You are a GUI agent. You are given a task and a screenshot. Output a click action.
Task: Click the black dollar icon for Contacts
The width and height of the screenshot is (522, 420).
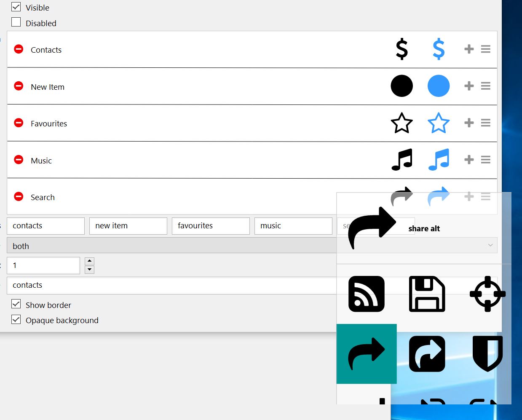[x=402, y=49]
